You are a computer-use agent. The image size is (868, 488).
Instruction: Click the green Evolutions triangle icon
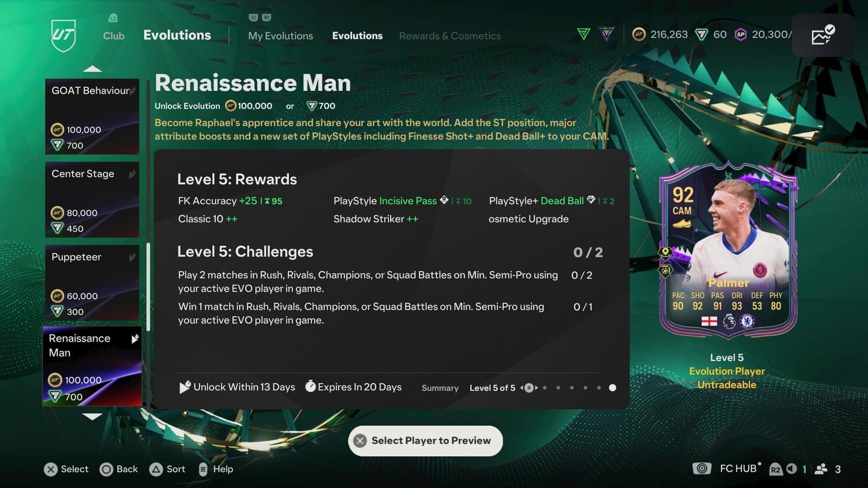[584, 33]
